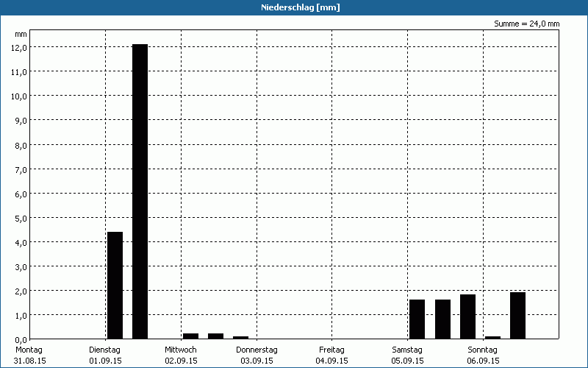Select the 01.09.15 date label
The height and width of the screenshot is (368, 588).
(105, 361)
